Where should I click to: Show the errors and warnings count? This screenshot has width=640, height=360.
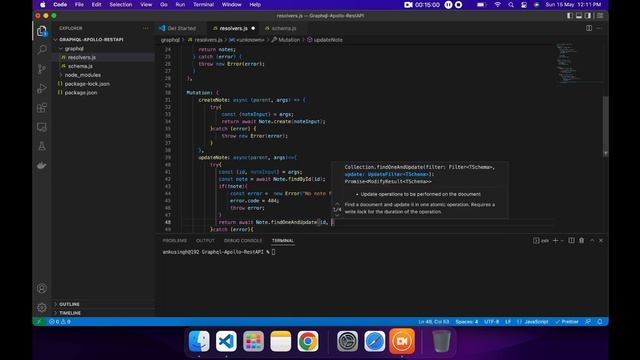(60, 322)
